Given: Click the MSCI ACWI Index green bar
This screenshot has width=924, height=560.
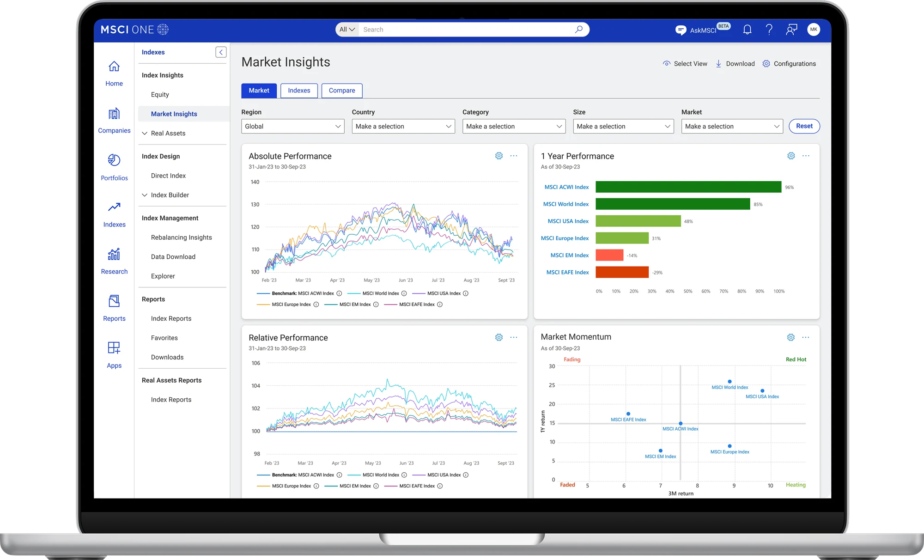Looking at the screenshot, I should click(x=688, y=187).
